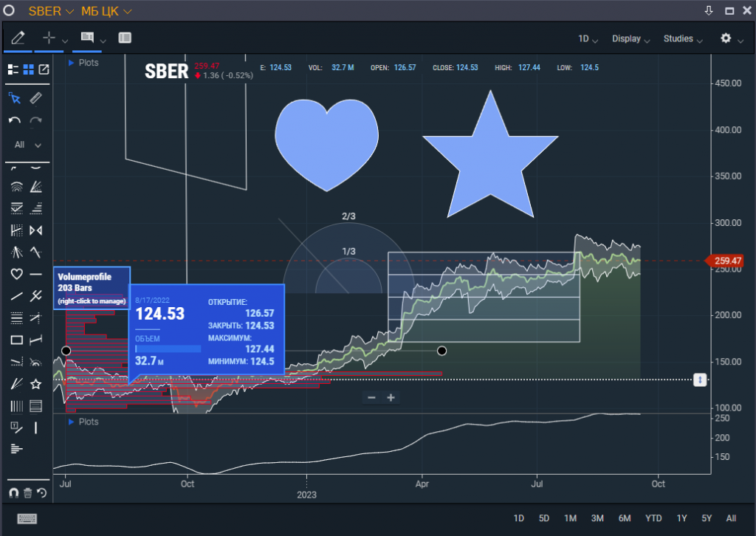Choose the Gann fan grid tool
Viewport: 756px width, 536px height.
click(x=16, y=230)
